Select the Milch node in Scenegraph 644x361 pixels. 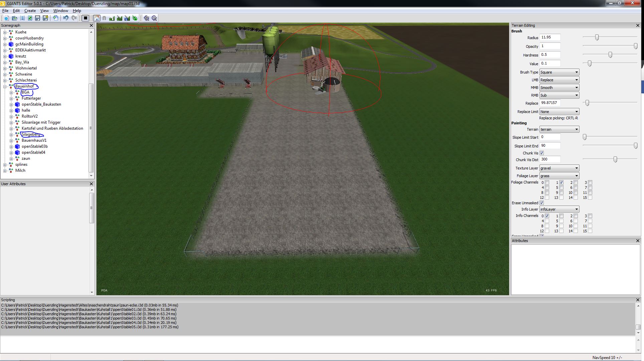(20, 170)
